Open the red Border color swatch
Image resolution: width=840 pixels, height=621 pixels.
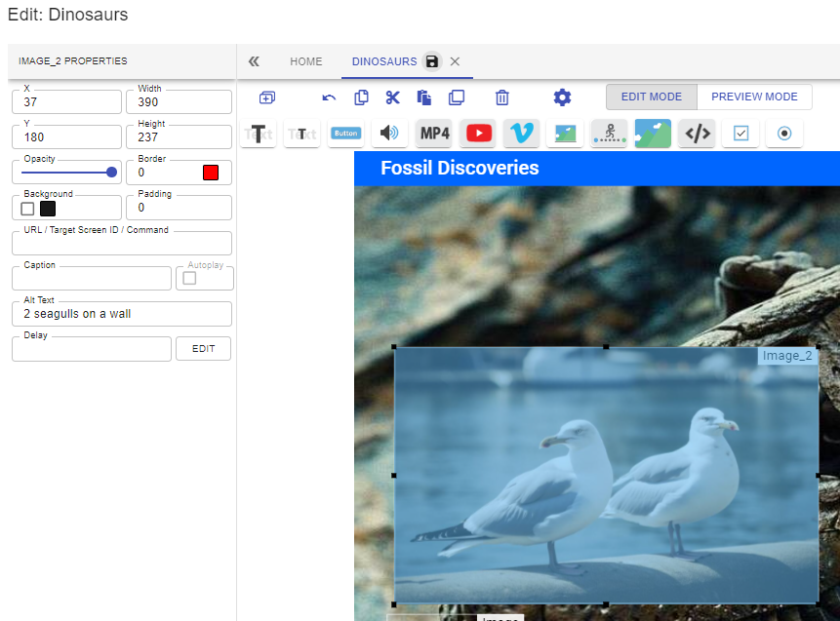(211, 173)
